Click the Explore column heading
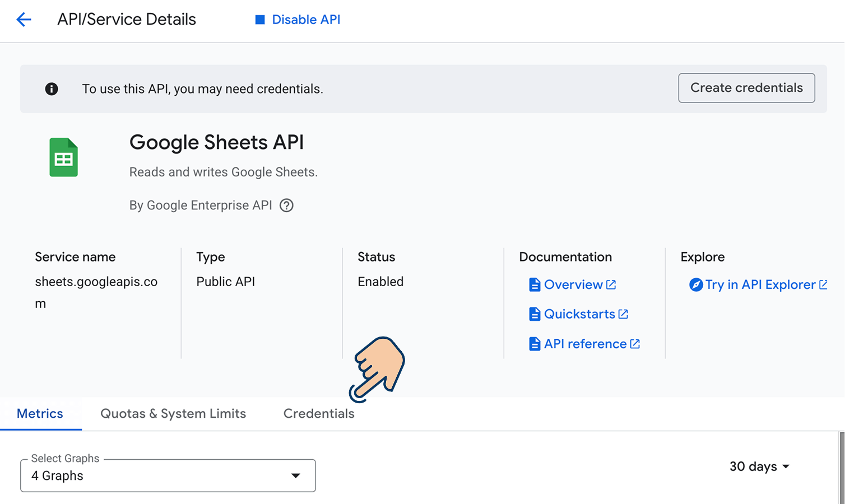 coord(703,257)
